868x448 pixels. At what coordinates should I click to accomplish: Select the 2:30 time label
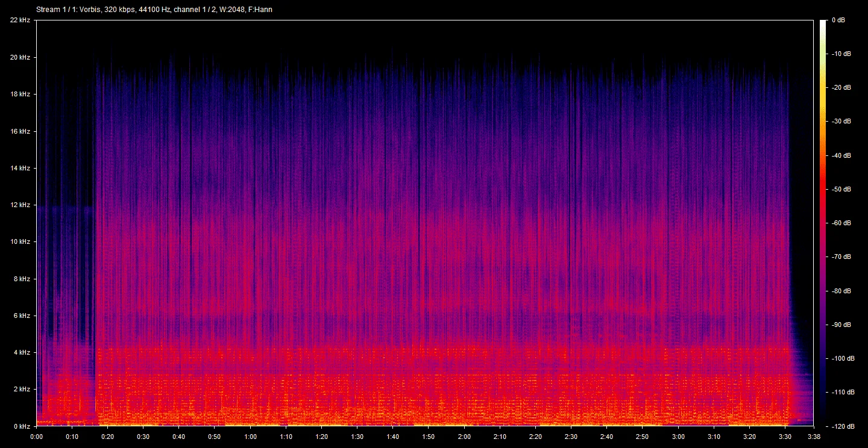(571, 437)
